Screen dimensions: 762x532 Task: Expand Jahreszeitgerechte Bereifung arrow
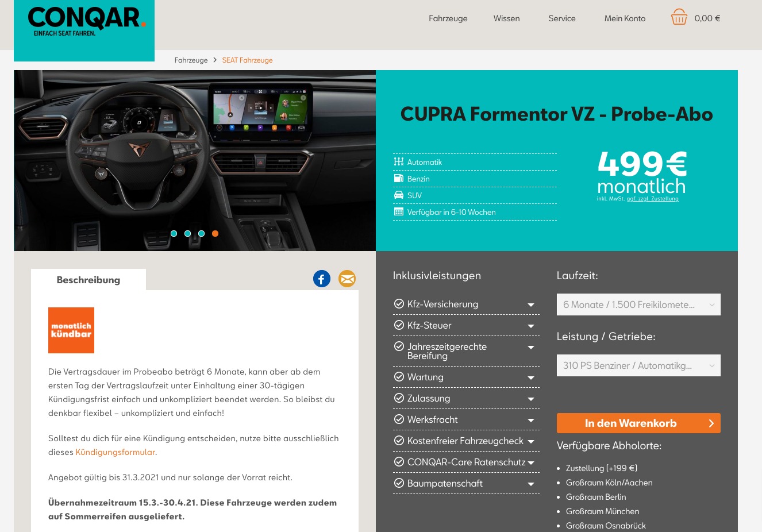pyautogui.click(x=531, y=348)
